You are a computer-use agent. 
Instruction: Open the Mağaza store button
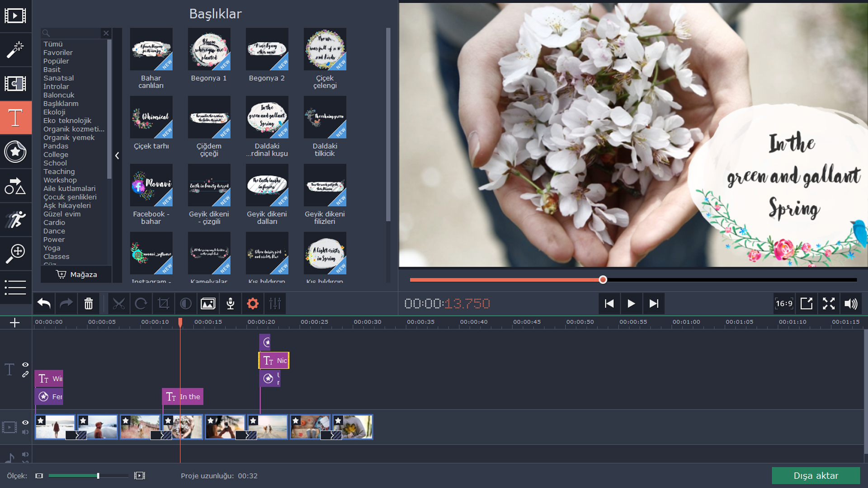(76, 274)
